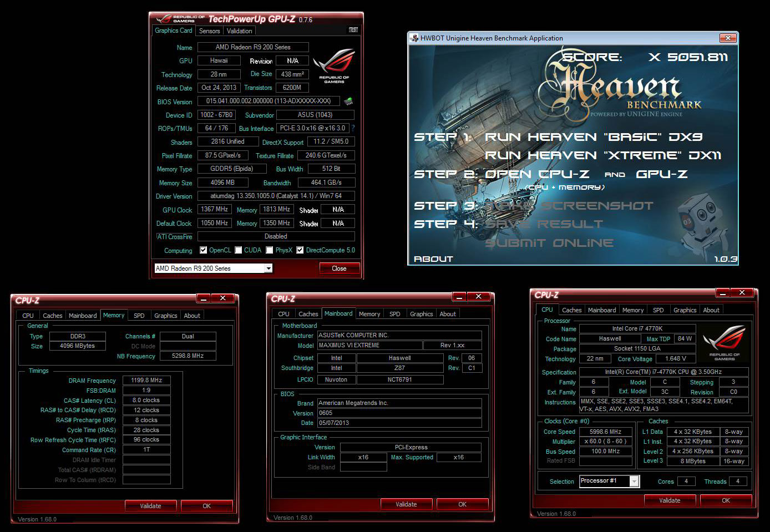Click Save Result in HWBOT step 4
The image size is (770, 532).
544,224
